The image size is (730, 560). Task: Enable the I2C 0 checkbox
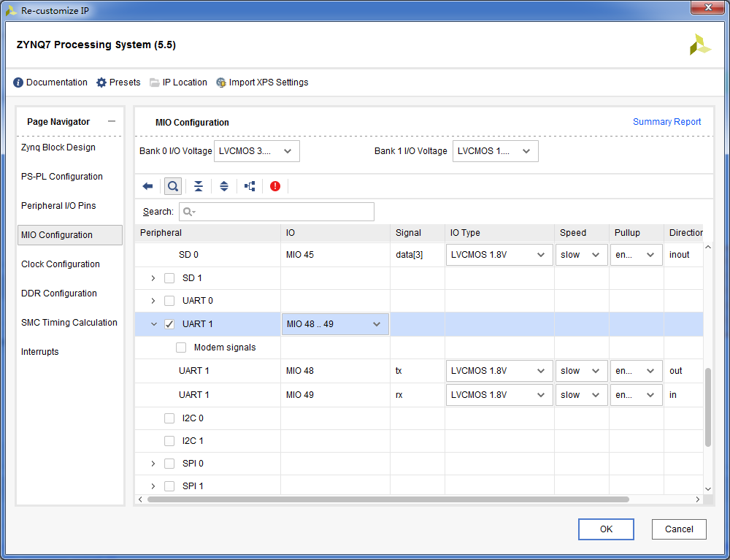[x=169, y=418]
